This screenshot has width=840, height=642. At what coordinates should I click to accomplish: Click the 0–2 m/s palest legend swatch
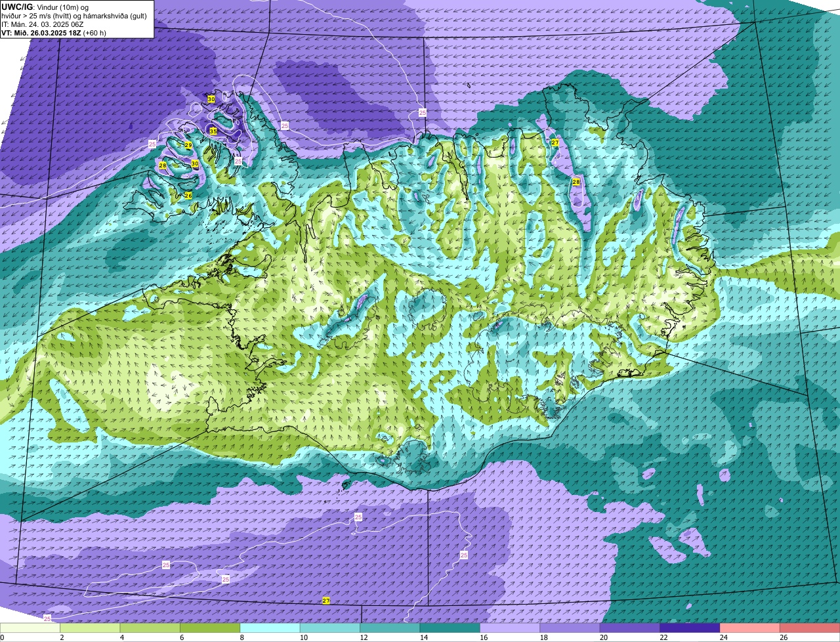(x=30, y=628)
